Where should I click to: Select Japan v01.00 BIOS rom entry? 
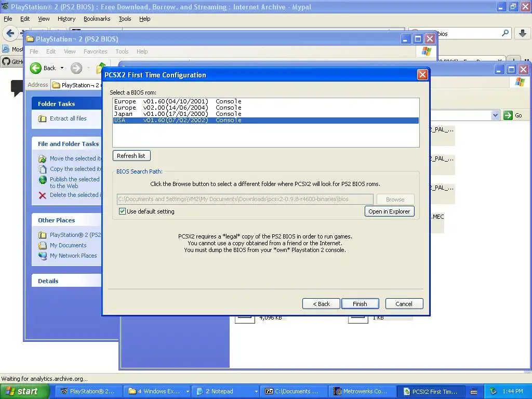coord(265,114)
